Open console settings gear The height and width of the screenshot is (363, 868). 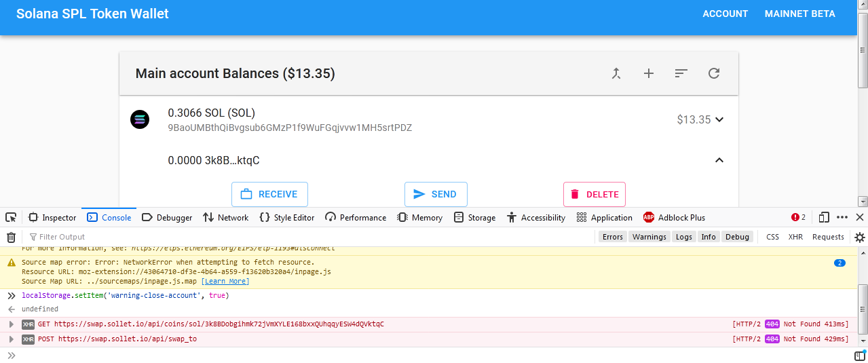pos(859,237)
